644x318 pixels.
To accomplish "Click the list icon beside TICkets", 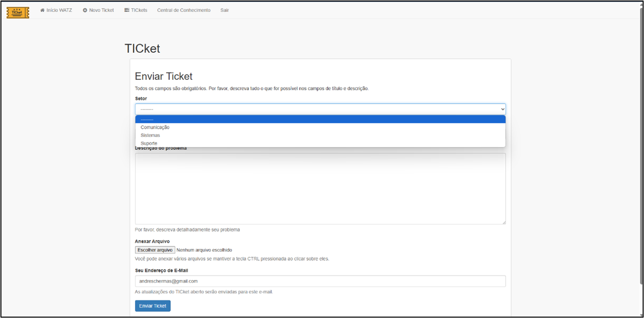I will (127, 10).
